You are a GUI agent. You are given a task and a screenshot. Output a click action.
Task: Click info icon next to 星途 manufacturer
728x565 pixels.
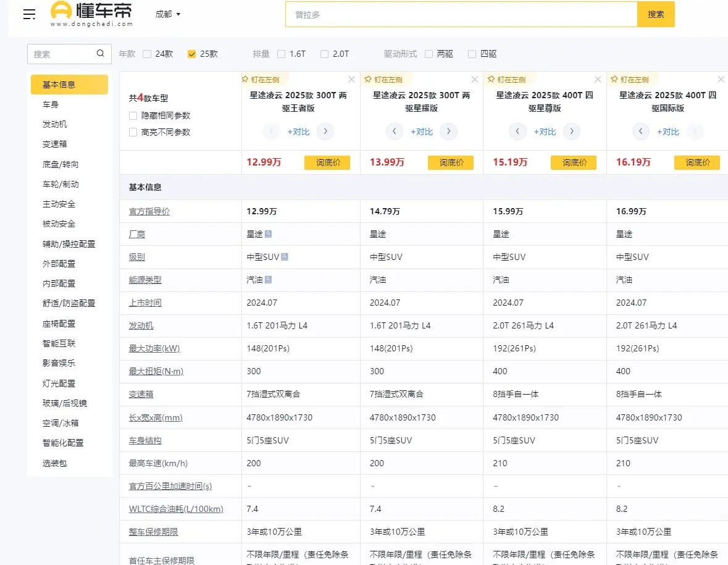point(269,234)
